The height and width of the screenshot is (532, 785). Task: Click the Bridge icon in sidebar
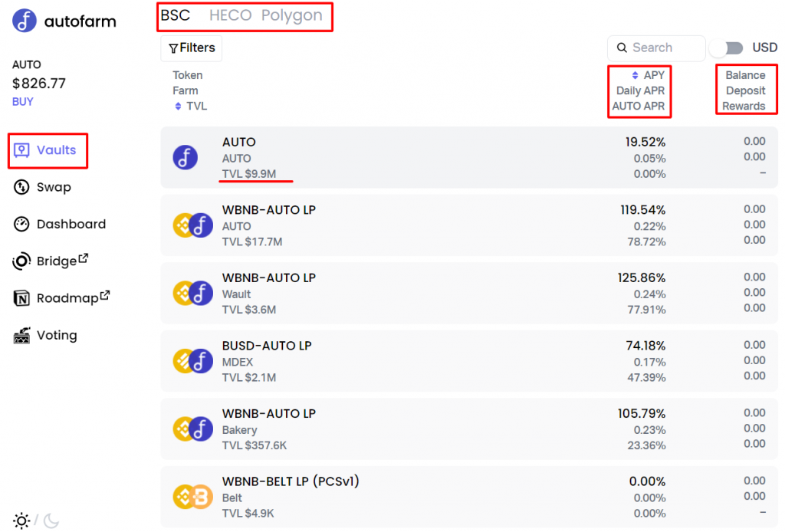tap(21, 261)
